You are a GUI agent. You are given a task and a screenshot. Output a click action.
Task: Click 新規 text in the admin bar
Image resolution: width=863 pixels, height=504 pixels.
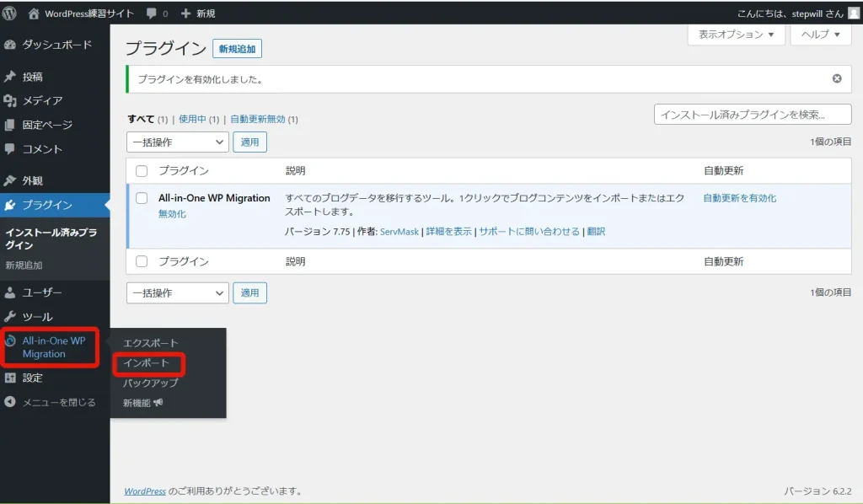(206, 13)
